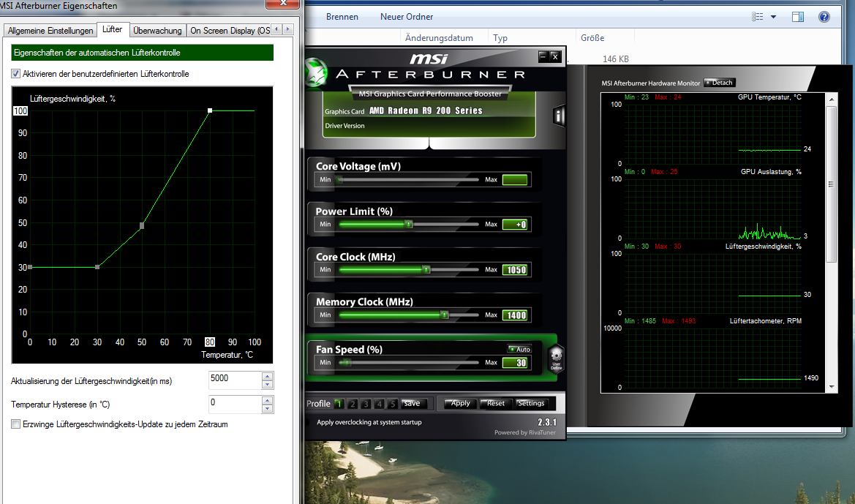Toggle the Fan Speed Auto button
This screenshot has width=855, height=504.
click(x=519, y=349)
